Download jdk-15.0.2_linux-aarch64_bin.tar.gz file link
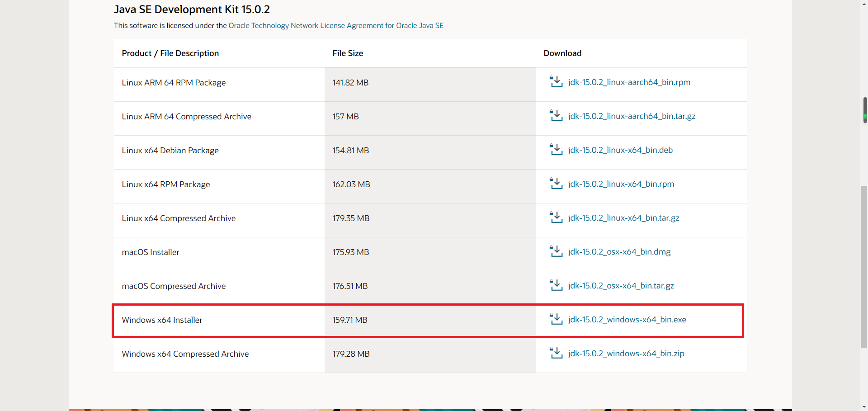 click(x=632, y=116)
